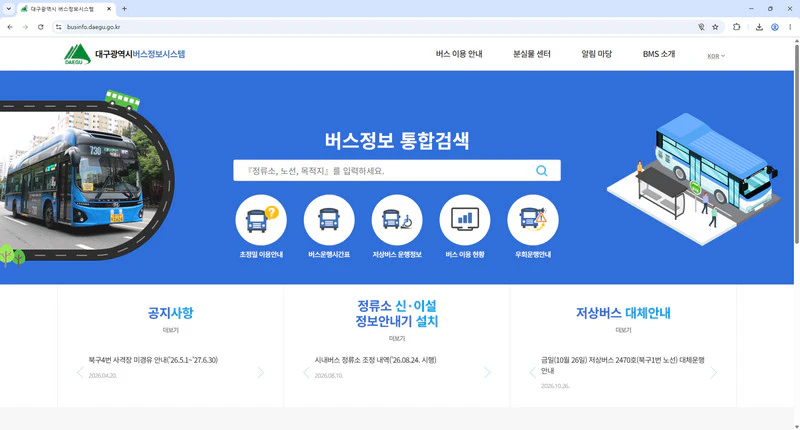Show the next 정류소 신·이설 item arrow
The width and height of the screenshot is (800, 430).
click(x=487, y=373)
